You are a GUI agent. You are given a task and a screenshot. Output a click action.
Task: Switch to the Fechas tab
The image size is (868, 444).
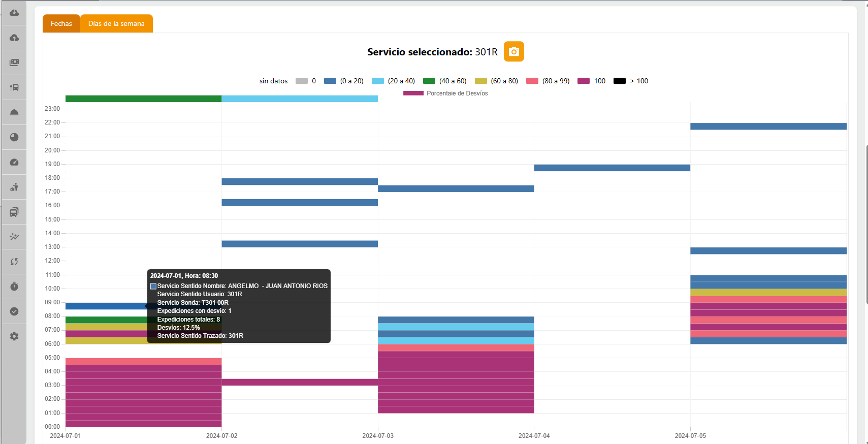(61, 24)
